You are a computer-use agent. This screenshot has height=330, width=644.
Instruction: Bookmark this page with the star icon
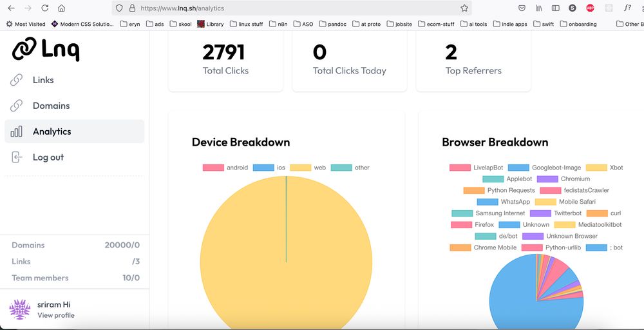pos(464,8)
